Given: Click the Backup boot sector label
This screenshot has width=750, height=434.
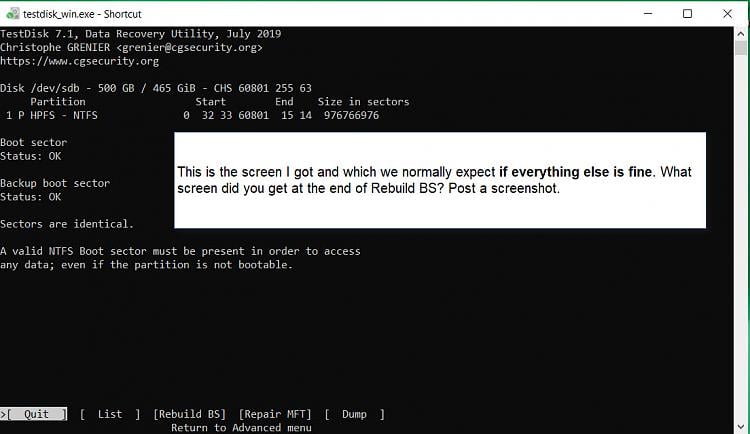Looking at the screenshot, I should tap(55, 183).
